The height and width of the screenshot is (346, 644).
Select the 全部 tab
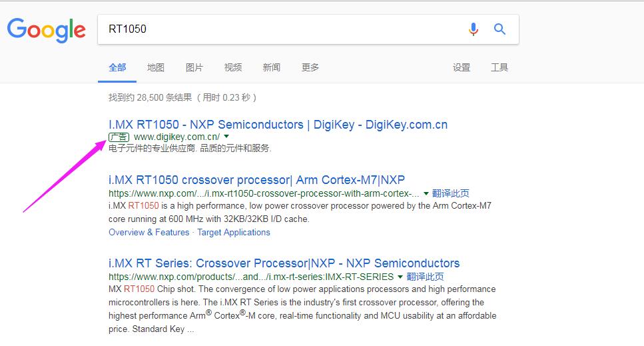pos(117,67)
